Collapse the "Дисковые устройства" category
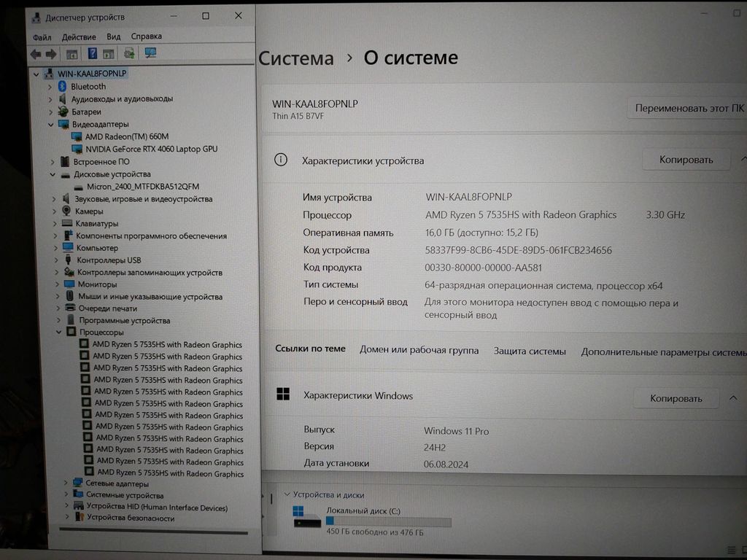Image resolution: width=747 pixels, height=560 pixels. tap(53, 174)
